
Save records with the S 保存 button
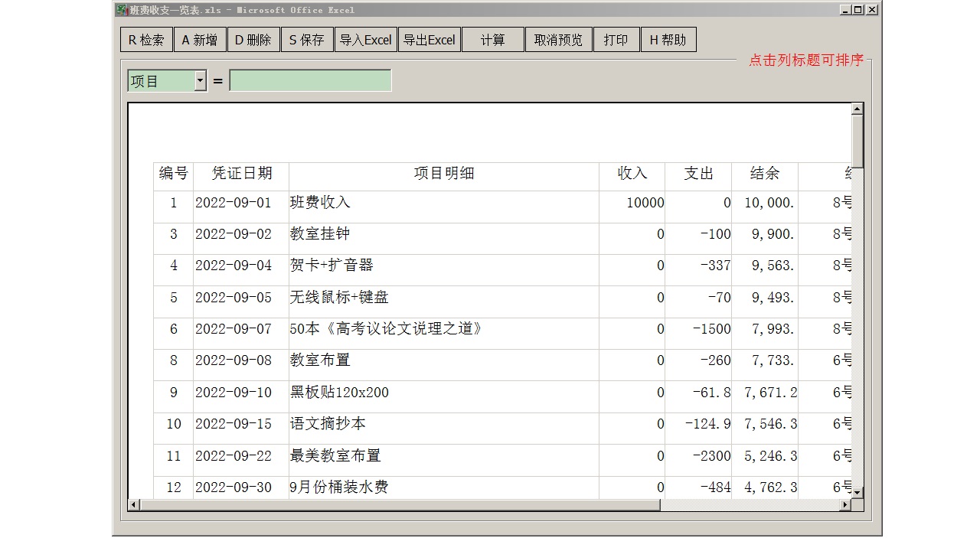click(307, 39)
